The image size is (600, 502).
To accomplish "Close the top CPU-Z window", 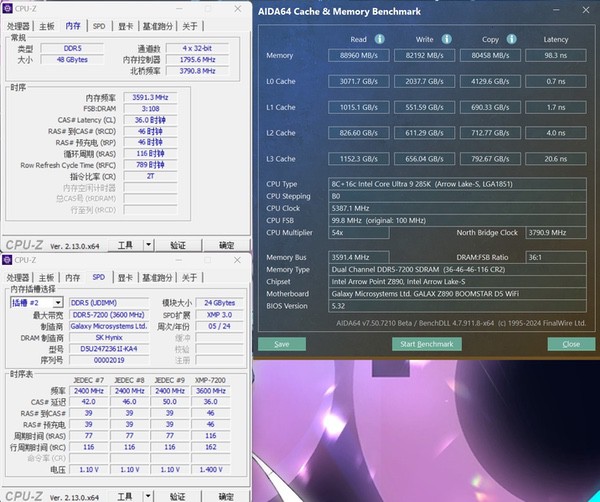I will [238, 8].
